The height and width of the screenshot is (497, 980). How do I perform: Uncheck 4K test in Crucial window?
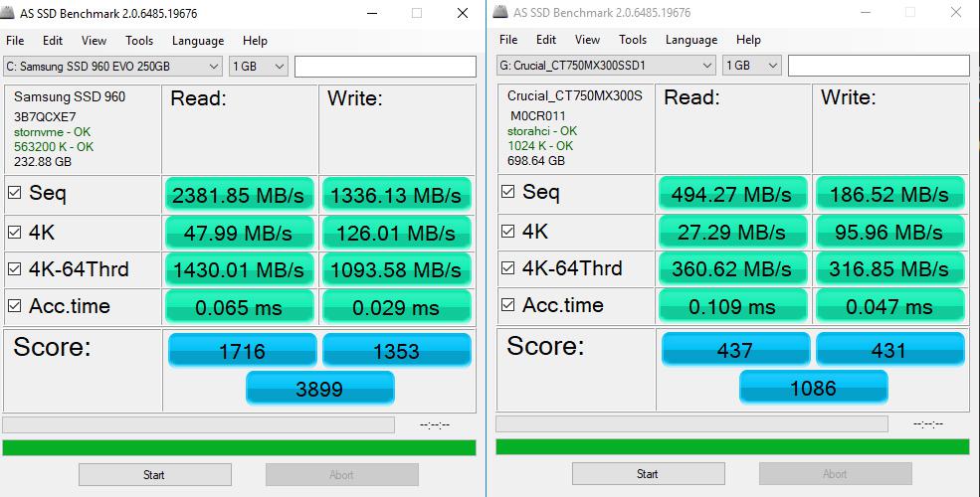[x=508, y=231]
